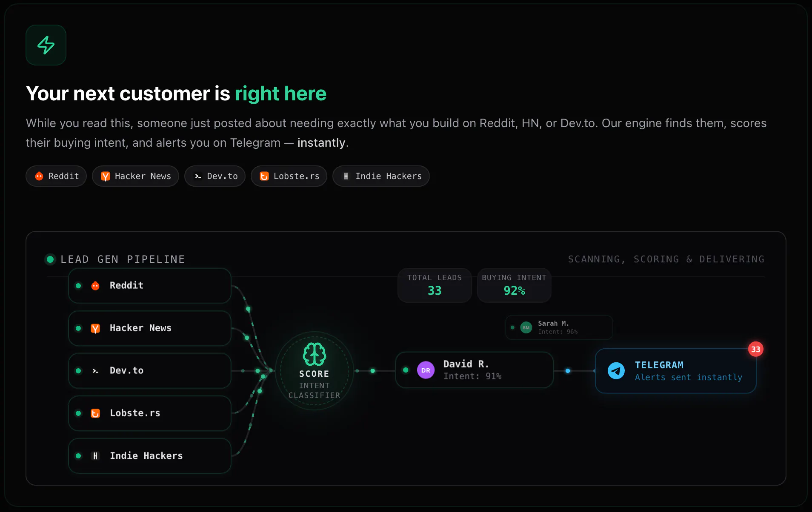
Task: Click the Total Leads stat card
Action: pyautogui.click(x=435, y=285)
